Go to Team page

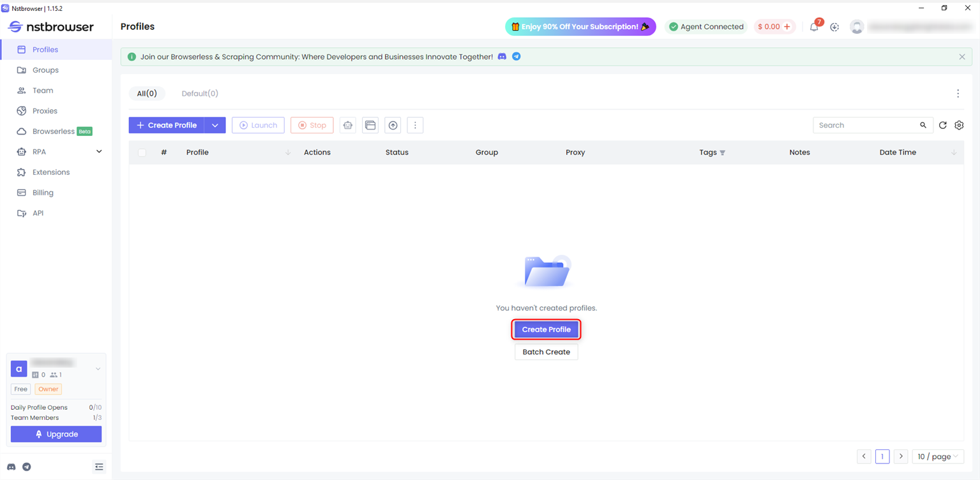56,91
